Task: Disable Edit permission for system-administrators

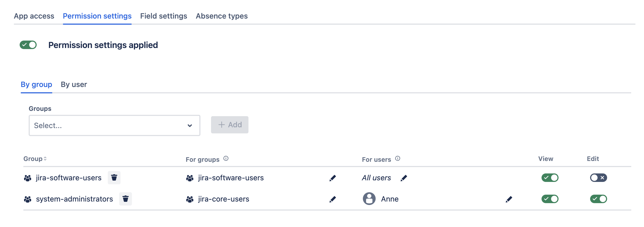Action: (598, 199)
